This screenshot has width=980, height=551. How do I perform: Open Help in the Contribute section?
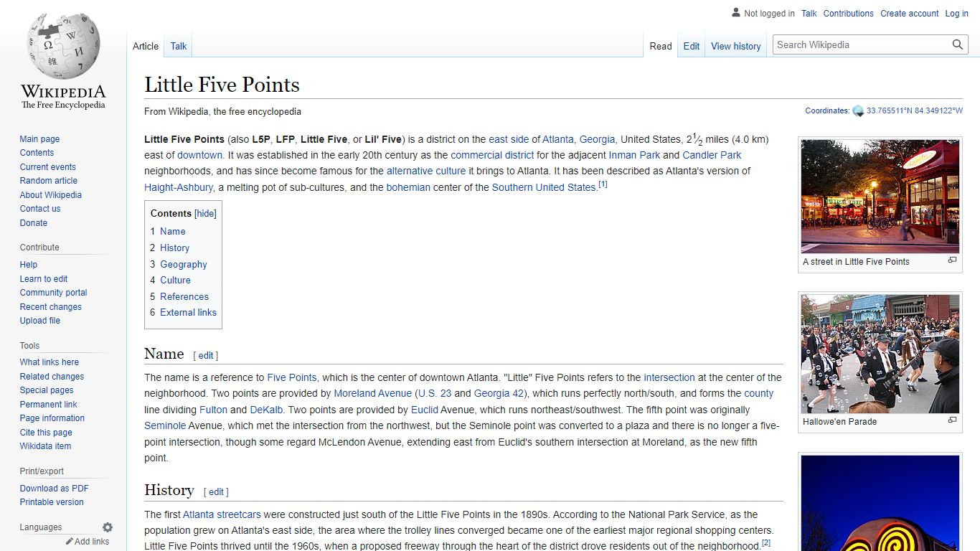[x=29, y=265]
